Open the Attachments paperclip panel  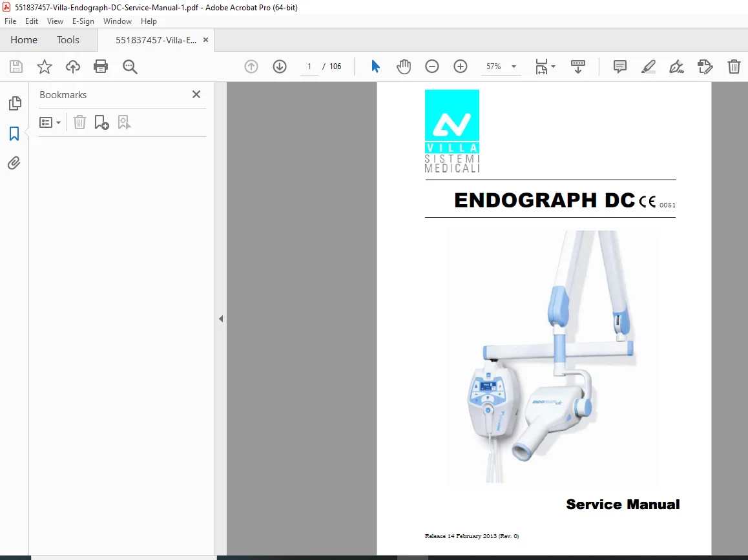tap(14, 163)
